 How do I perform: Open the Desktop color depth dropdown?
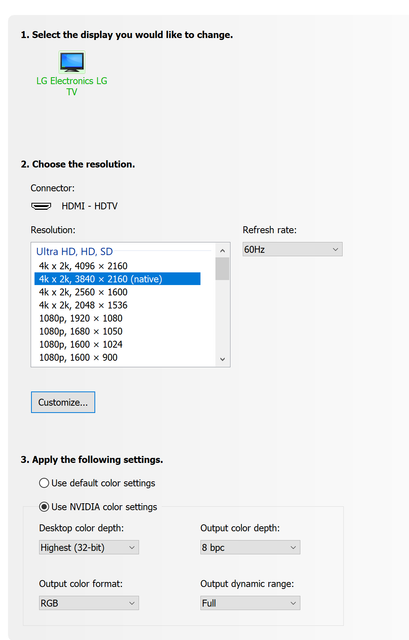coord(89,547)
